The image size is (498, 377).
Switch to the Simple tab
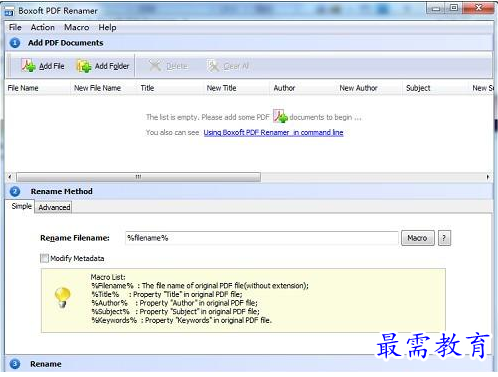(21, 206)
